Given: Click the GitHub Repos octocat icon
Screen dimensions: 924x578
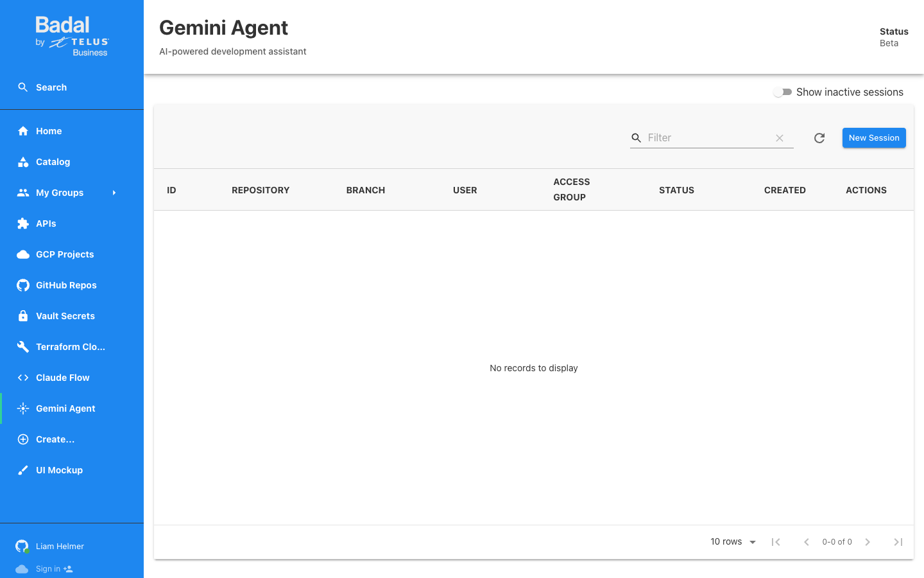Looking at the screenshot, I should pyautogui.click(x=23, y=285).
